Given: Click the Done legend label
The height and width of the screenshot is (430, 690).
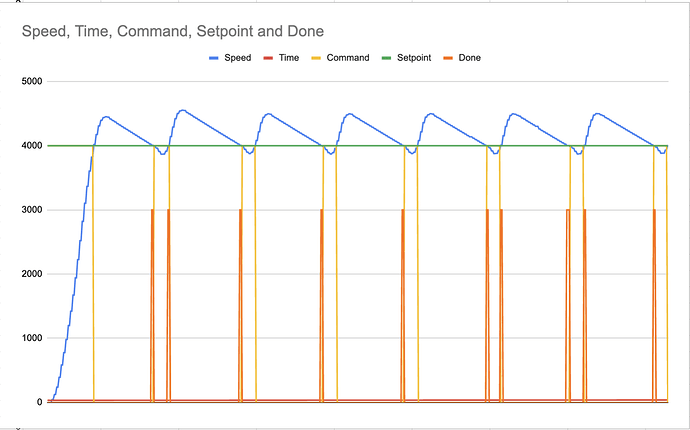Looking at the screenshot, I should tap(470, 58).
